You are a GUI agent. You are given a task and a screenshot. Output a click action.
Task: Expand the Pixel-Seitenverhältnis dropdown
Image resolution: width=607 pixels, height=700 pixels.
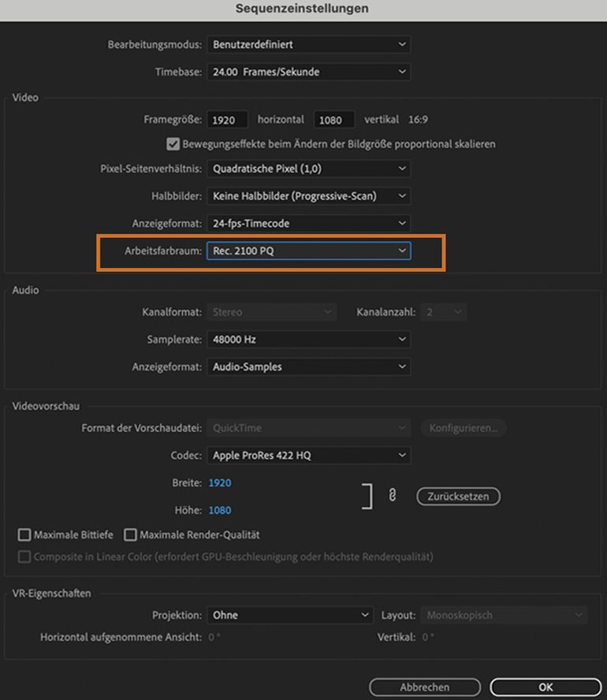click(x=308, y=169)
